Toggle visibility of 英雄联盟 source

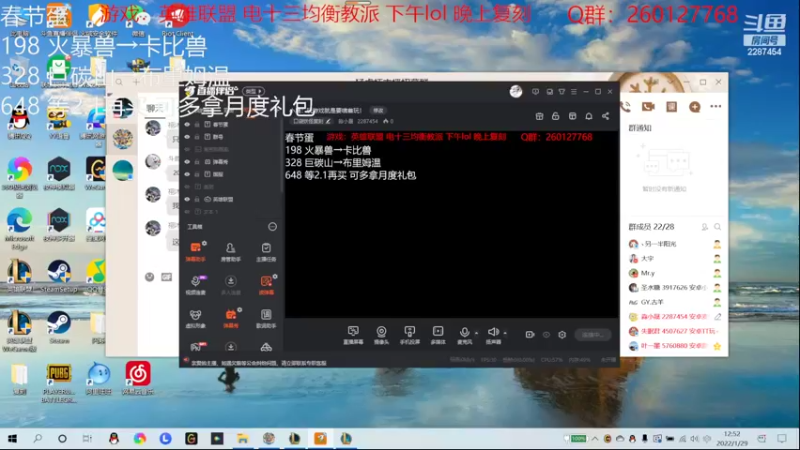187,199
